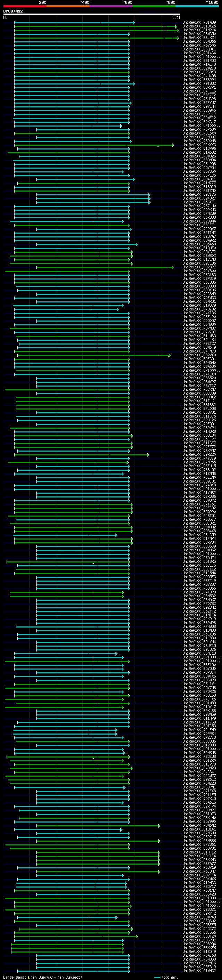Viewport: 222px width, 980px height.
Task: Select the query name BP097492
Action: pos(13,11)
